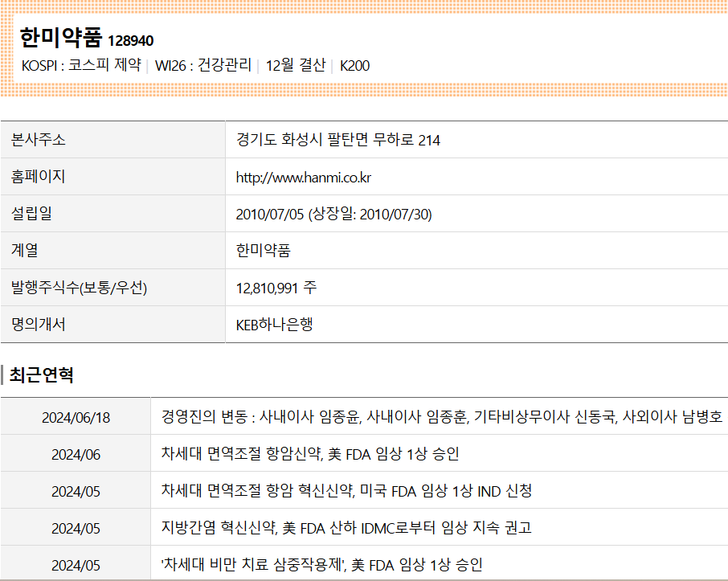Click 'KOSPI : 코스피 제약' classification text
This screenshot has width=728, height=581.
tap(81, 65)
